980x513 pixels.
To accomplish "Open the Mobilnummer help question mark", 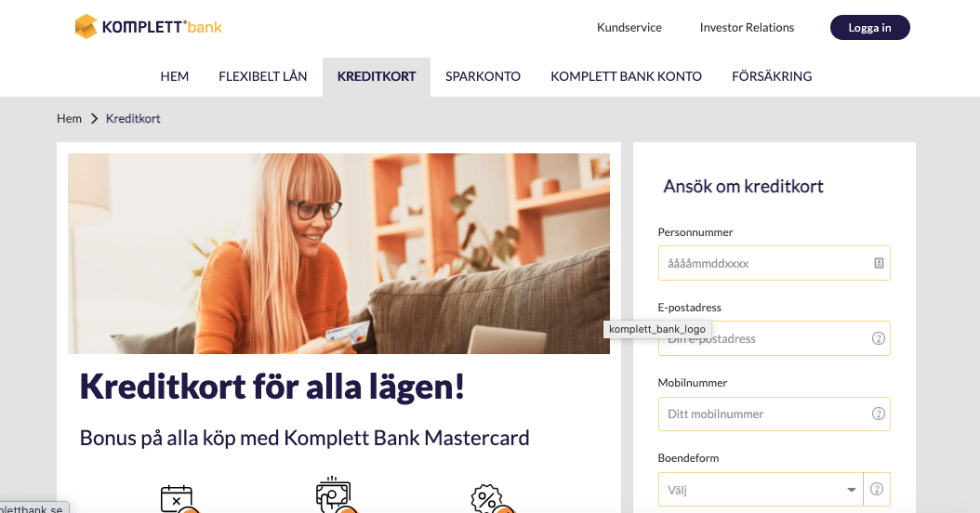I will (878, 414).
